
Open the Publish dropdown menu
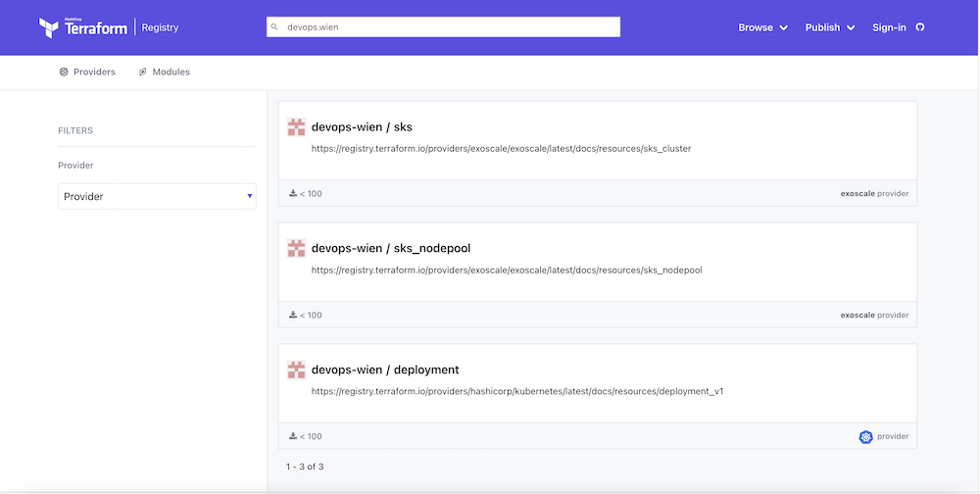[x=830, y=27]
